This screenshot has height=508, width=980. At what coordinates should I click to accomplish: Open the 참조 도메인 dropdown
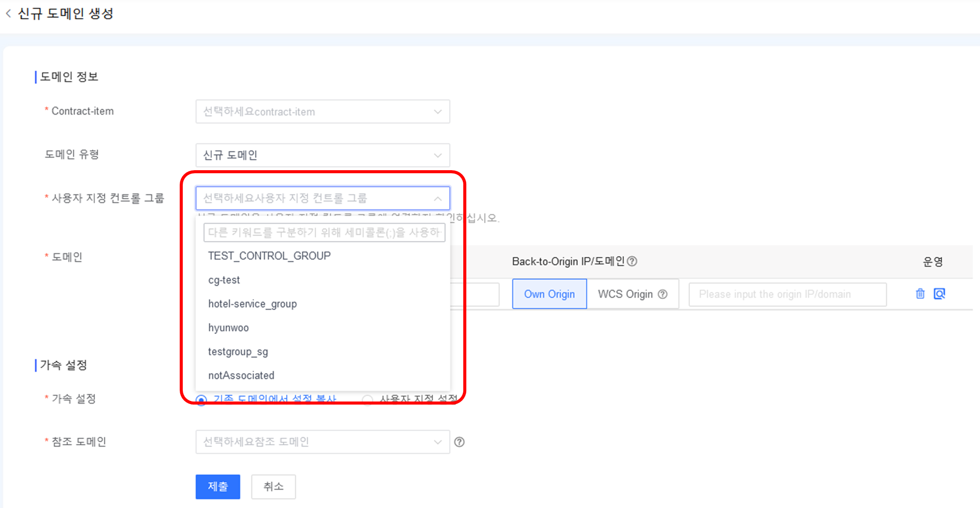(322, 442)
